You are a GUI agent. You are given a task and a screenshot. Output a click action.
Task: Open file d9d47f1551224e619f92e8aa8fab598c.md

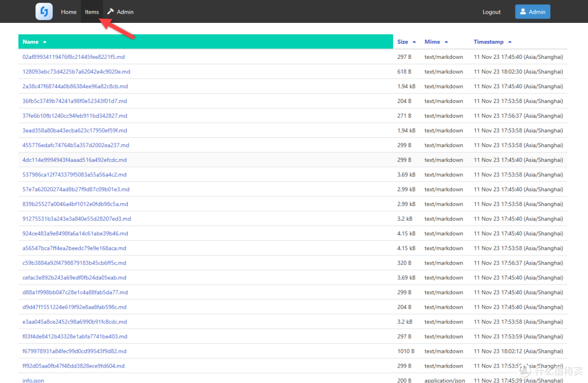coord(74,307)
